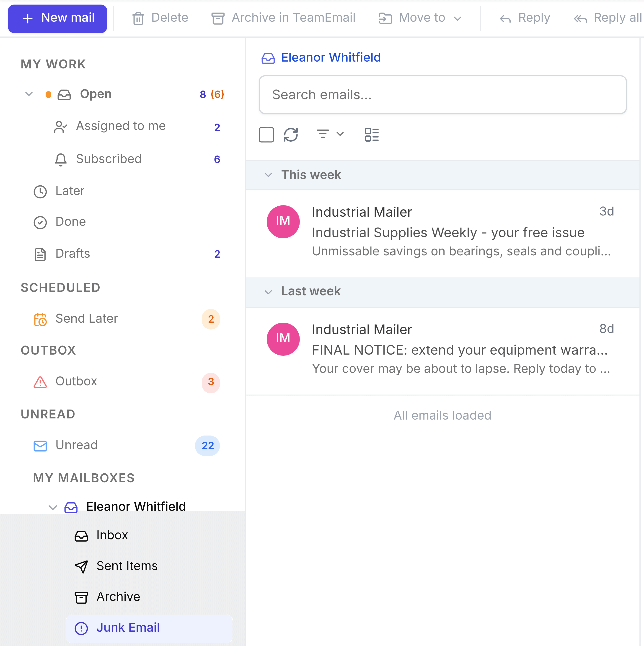The image size is (644, 646).
Task: Select the Sent Items label
Action: point(127,566)
